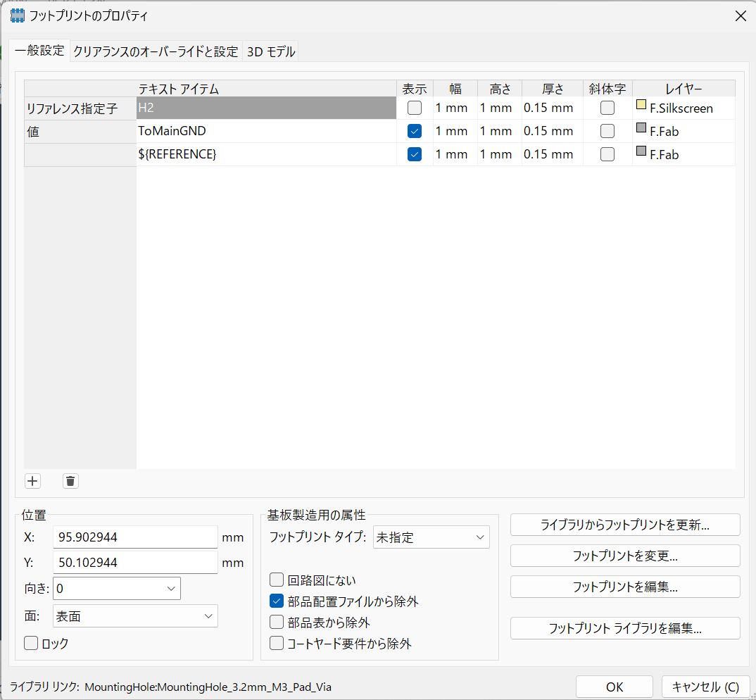Switch to the 3D モデル tab

[271, 51]
